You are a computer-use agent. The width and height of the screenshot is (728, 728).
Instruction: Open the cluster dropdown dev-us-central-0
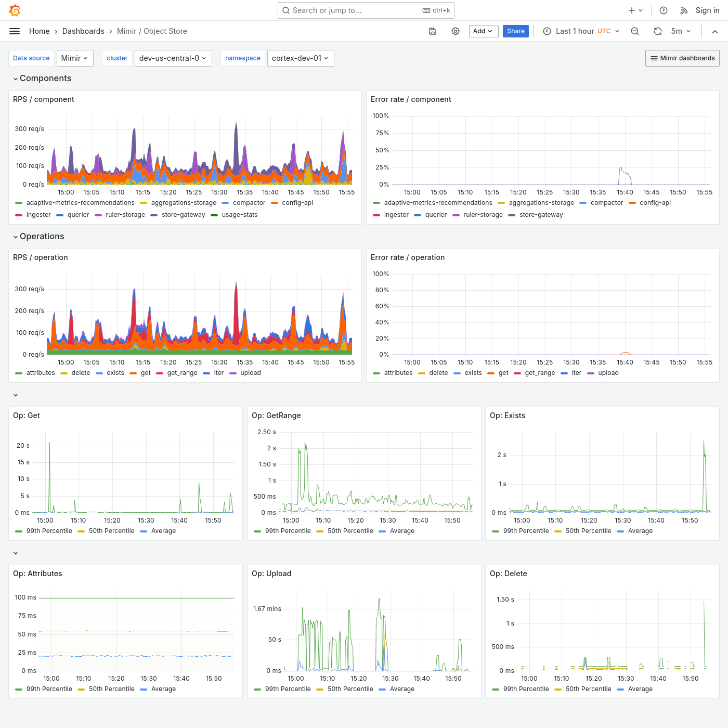pos(173,58)
